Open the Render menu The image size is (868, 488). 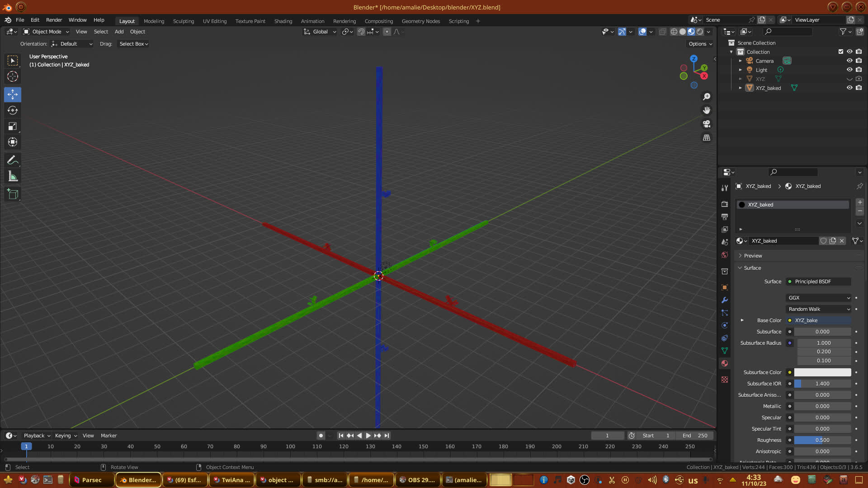click(x=54, y=20)
